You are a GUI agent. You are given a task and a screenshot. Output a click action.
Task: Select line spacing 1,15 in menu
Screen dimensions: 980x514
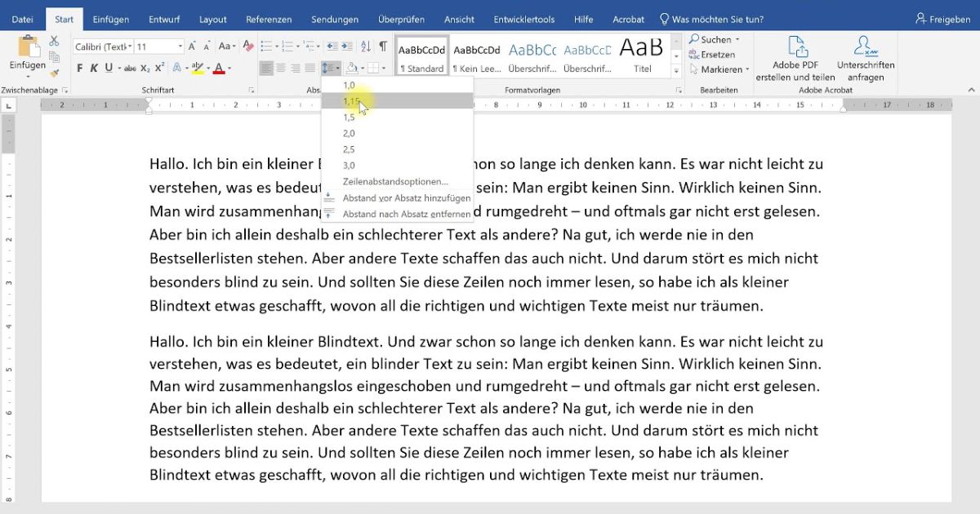tap(398, 101)
